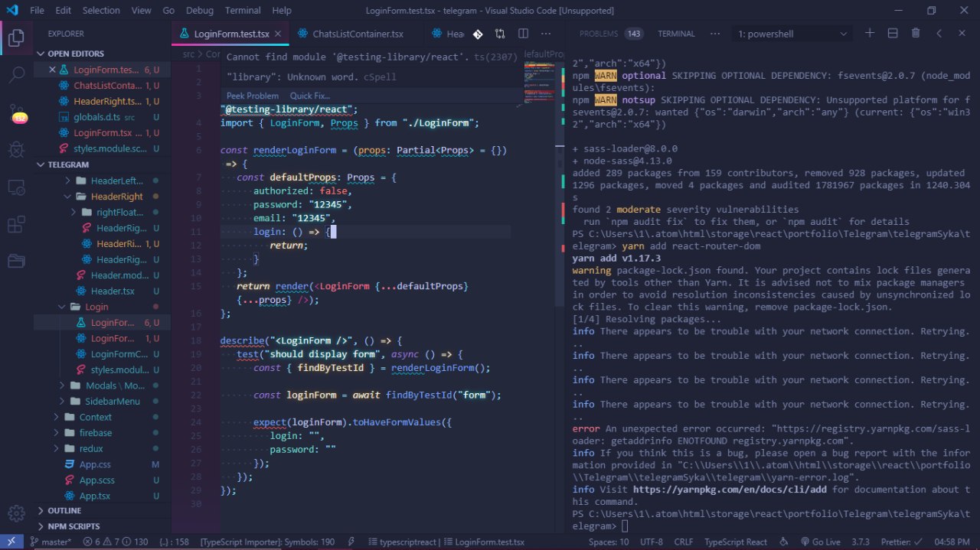The image size is (980, 550).
Task: Click the compare changes icon in editor toolbar
Action: point(500,34)
